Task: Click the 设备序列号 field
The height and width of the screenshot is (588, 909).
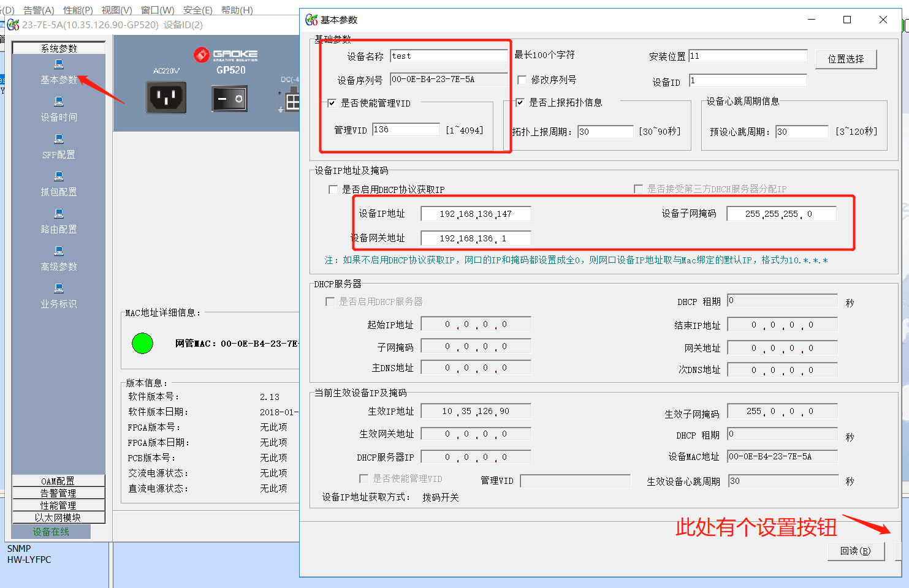Action: pos(449,79)
